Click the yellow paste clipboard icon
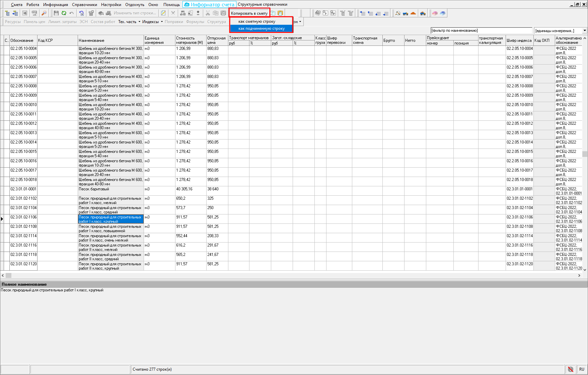588x375 pixels. click(280, 13)
